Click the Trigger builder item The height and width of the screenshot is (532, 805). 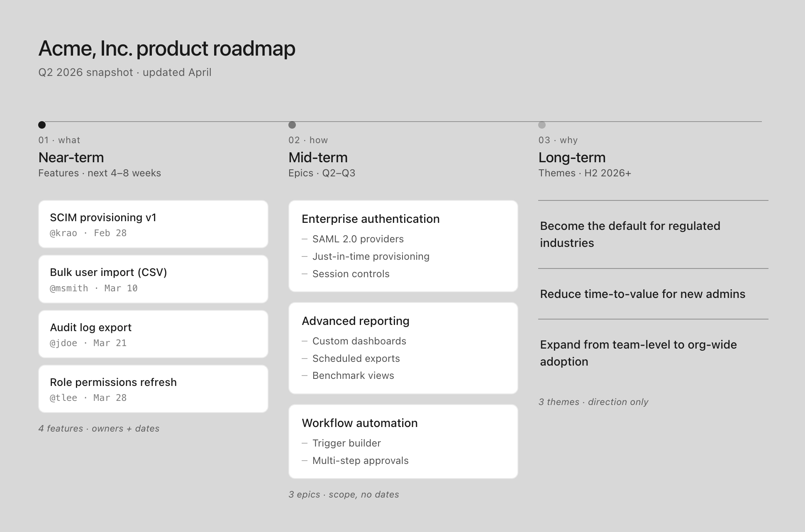(x=346, y=443)
